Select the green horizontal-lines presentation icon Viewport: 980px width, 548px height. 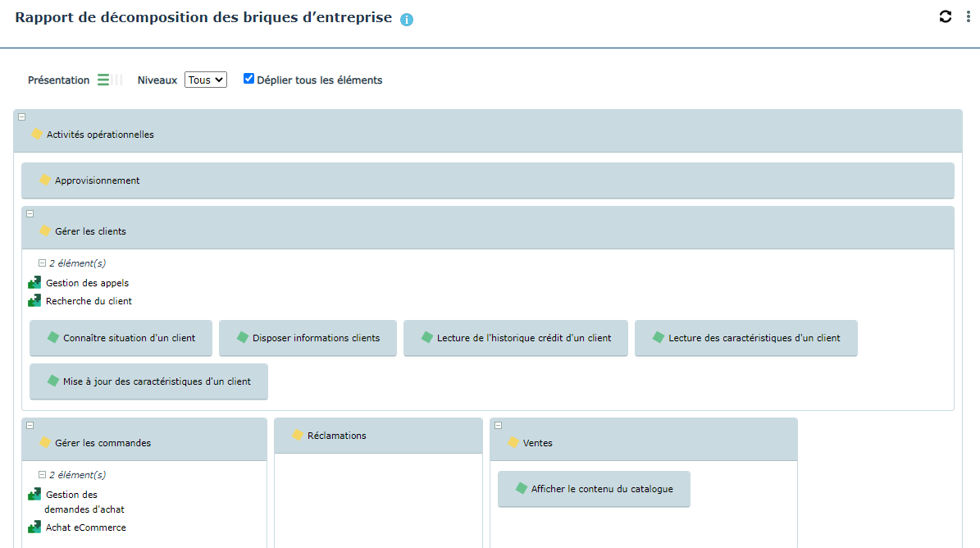coord(103,80)
